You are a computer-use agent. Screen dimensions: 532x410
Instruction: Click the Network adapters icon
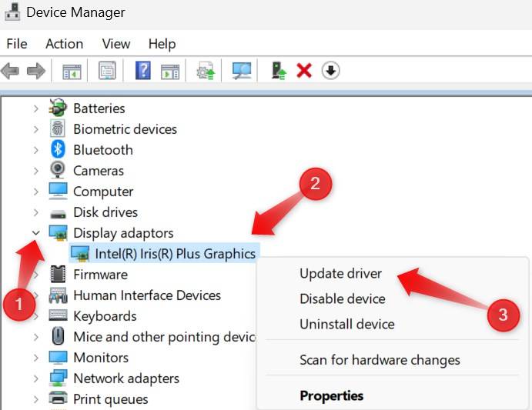click(58, 378)
